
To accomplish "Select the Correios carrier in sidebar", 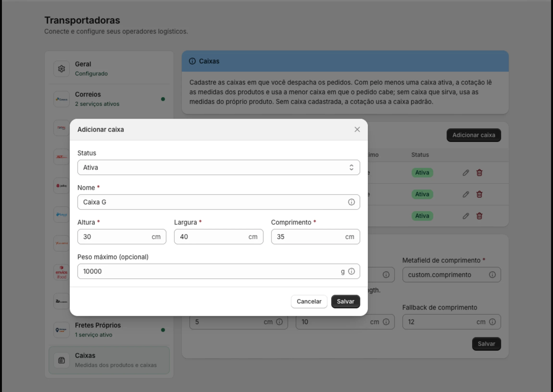I will pyautogui.click(x=109, y=99).
